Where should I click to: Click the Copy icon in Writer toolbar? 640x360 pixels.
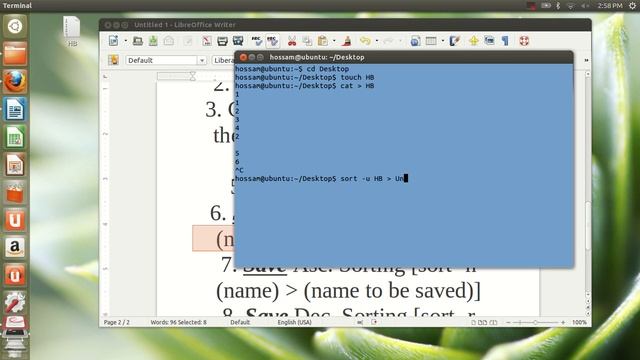pos(307,41)
